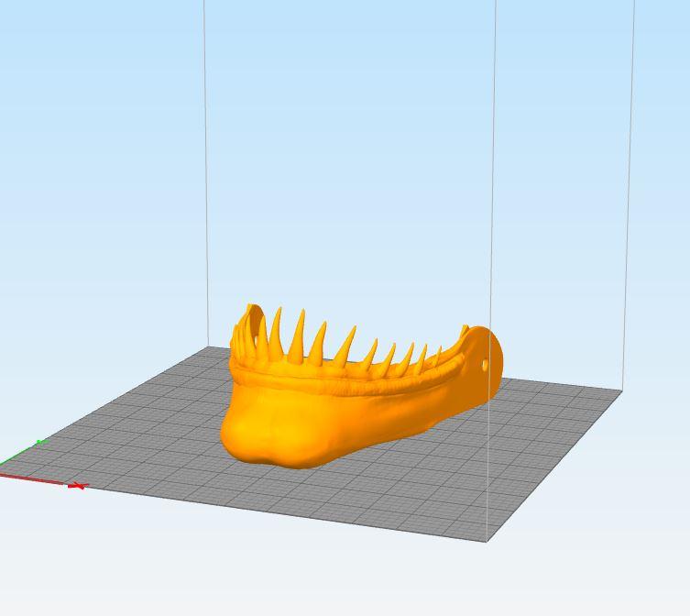Click empty build plate left of the model
This screenshot has height=616, width=690.
click(x=137, y=431)
